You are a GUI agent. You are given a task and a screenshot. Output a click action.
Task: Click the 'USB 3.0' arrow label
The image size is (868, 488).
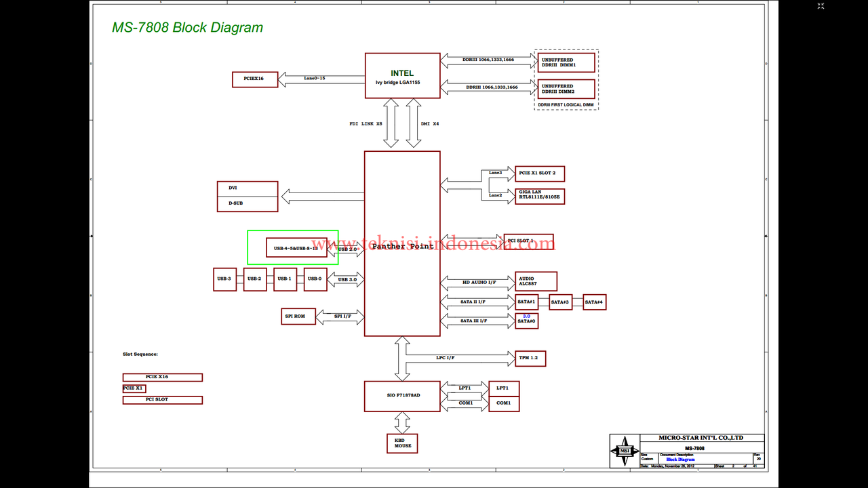tap(347, 279)
